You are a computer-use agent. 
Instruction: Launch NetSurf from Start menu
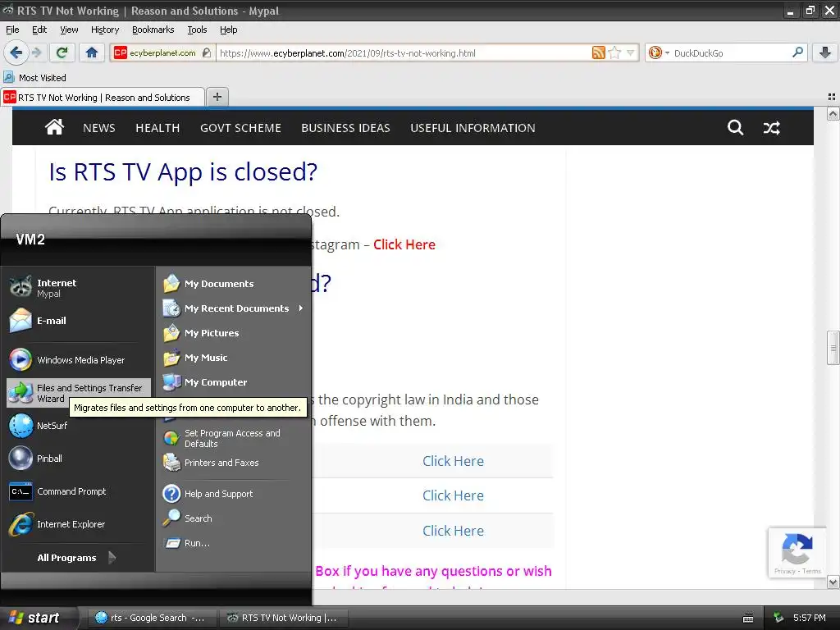80,426
